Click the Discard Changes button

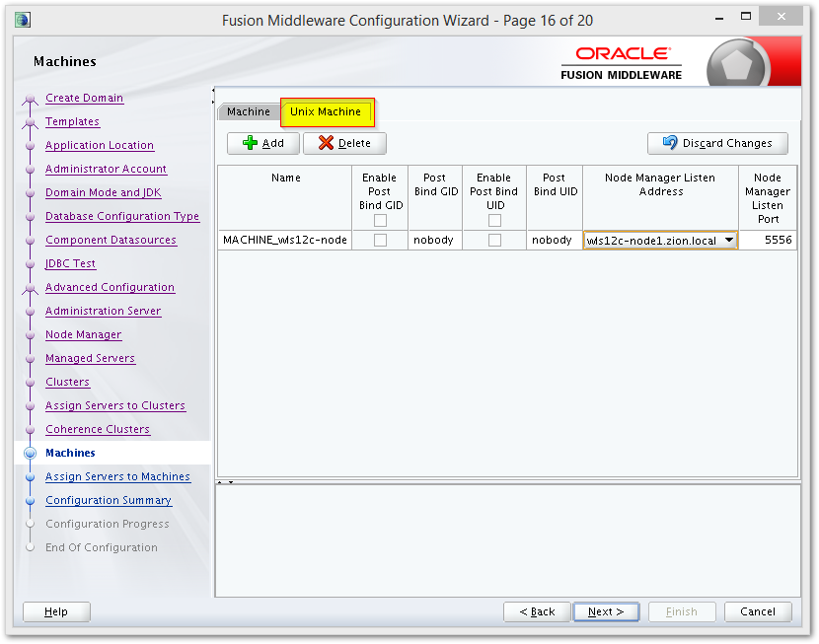(x=717, y=143)
